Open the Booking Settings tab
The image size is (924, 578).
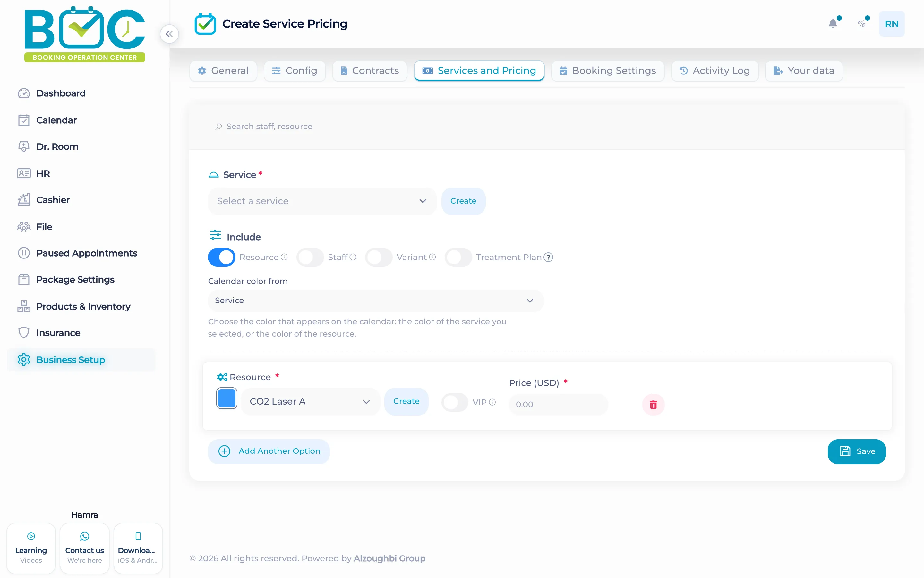tap(607, 71)
